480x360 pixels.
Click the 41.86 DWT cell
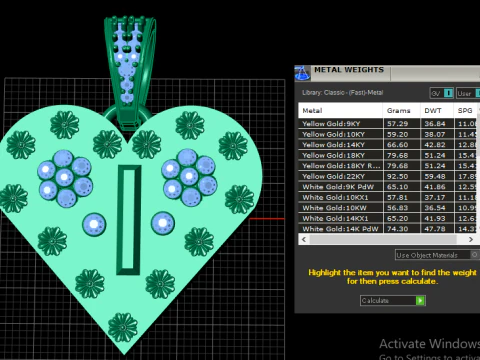click(x=437, y=187)
